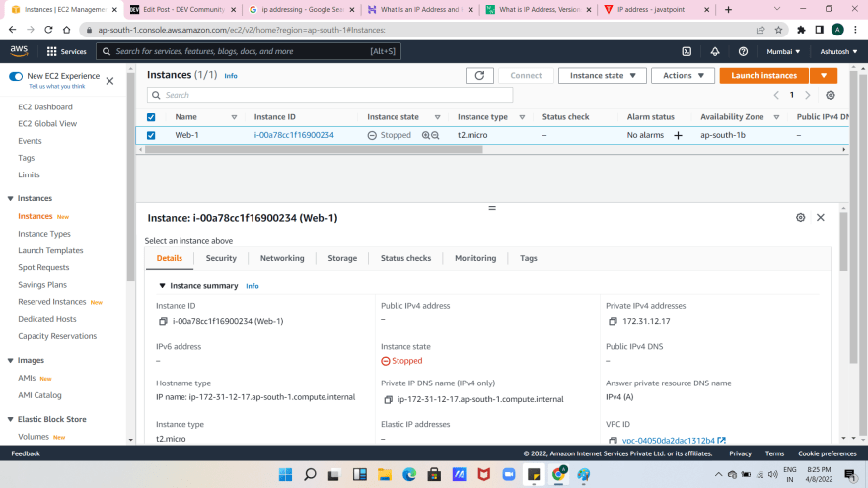The width and height of the screenshot is (868, 488).
Task: Open File Explorer from taskbar
Action: click(x=384, y=475)
